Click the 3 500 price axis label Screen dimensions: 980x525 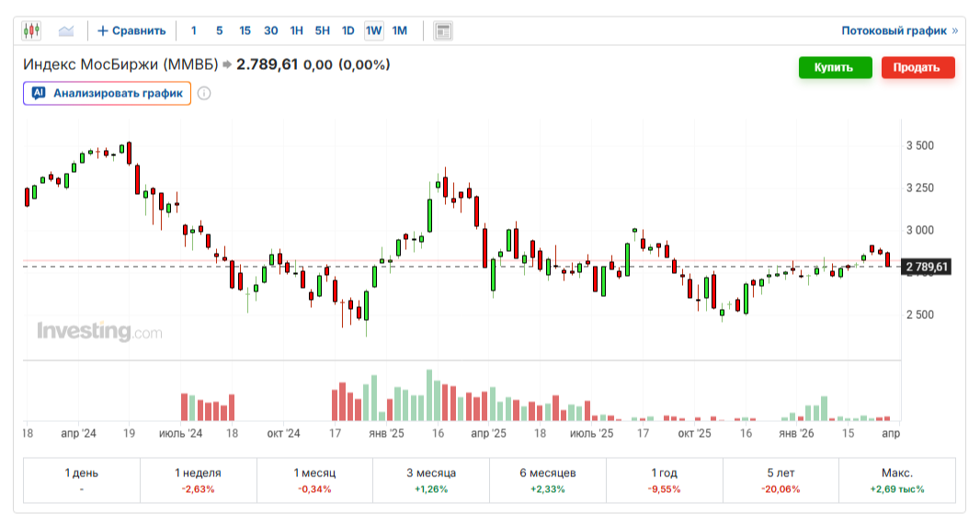click(x=920, y=145)
